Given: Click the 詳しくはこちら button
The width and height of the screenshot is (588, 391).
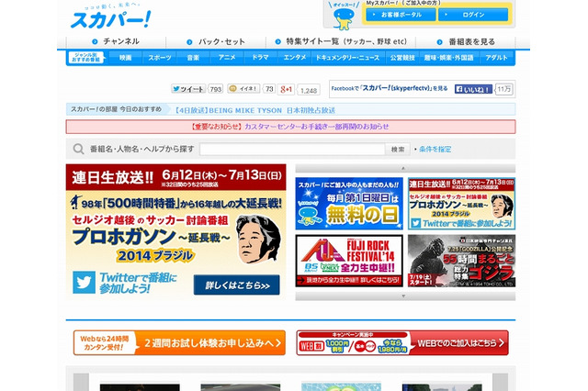Looking at the screenshot, I should click(x=237, y=285).
